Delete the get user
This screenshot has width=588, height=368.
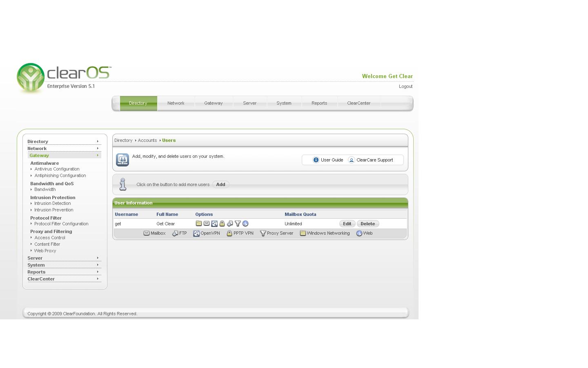(367, 224)
